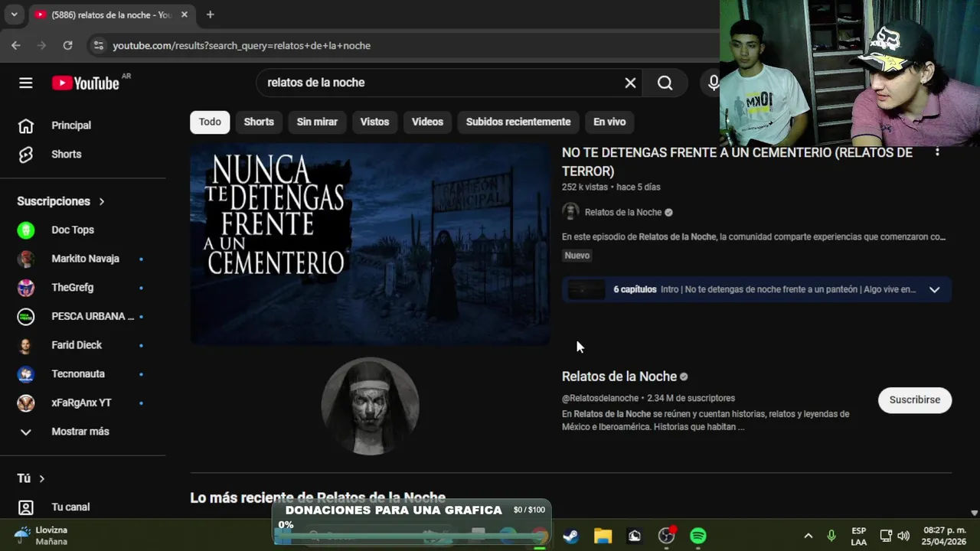Click the ESP LAA language indicator

pos(858,536)
